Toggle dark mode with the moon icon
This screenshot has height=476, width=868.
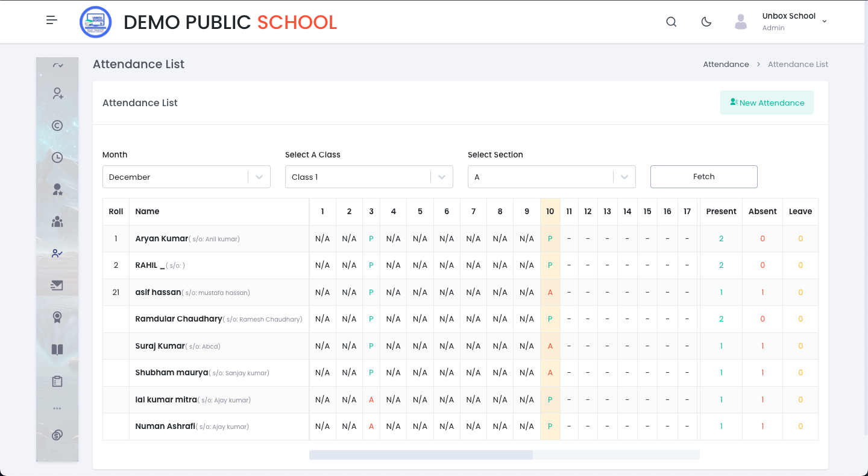pos(706,22)
